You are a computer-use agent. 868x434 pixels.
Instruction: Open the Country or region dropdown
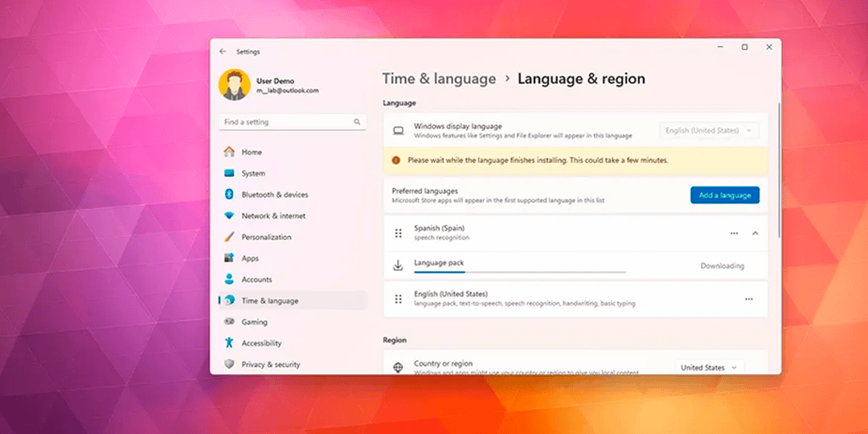pyautogui.click(x=709, y=367)
